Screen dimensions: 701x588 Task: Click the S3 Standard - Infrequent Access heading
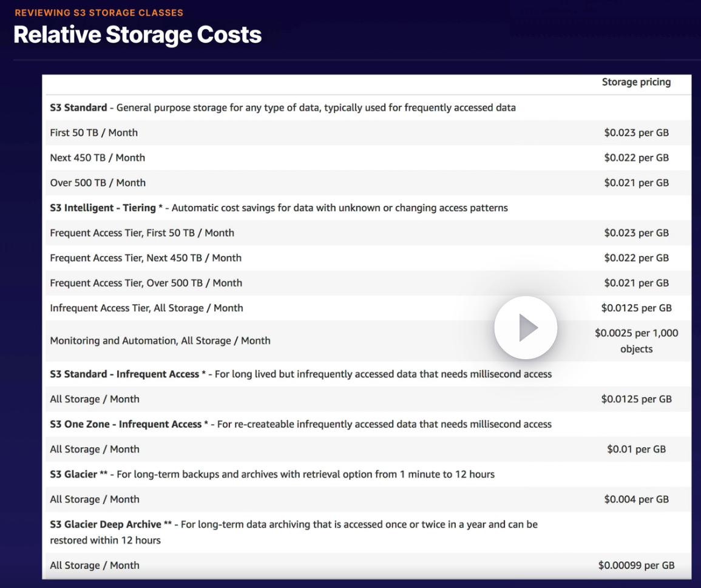click(x=124, y=374)
